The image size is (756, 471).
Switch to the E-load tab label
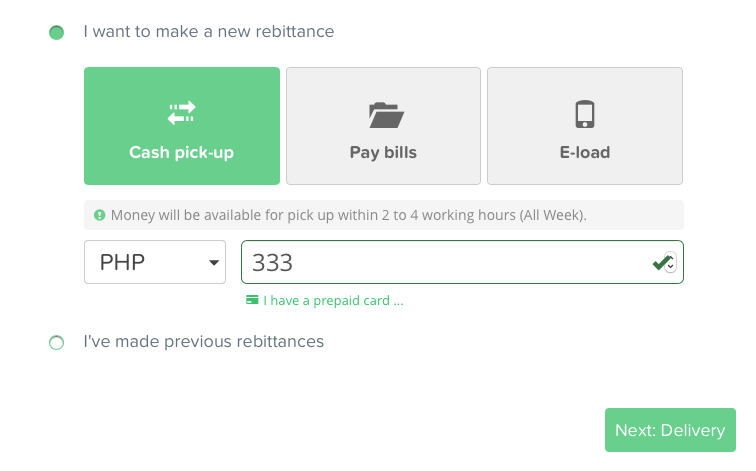coord(585,153)
